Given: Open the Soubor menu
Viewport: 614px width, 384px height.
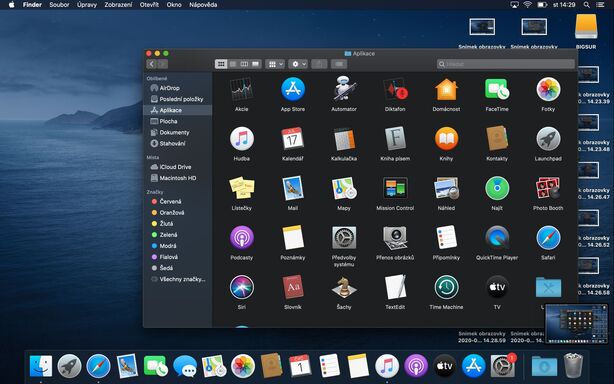Looking at the screenshot, I should tap(59, 5).
